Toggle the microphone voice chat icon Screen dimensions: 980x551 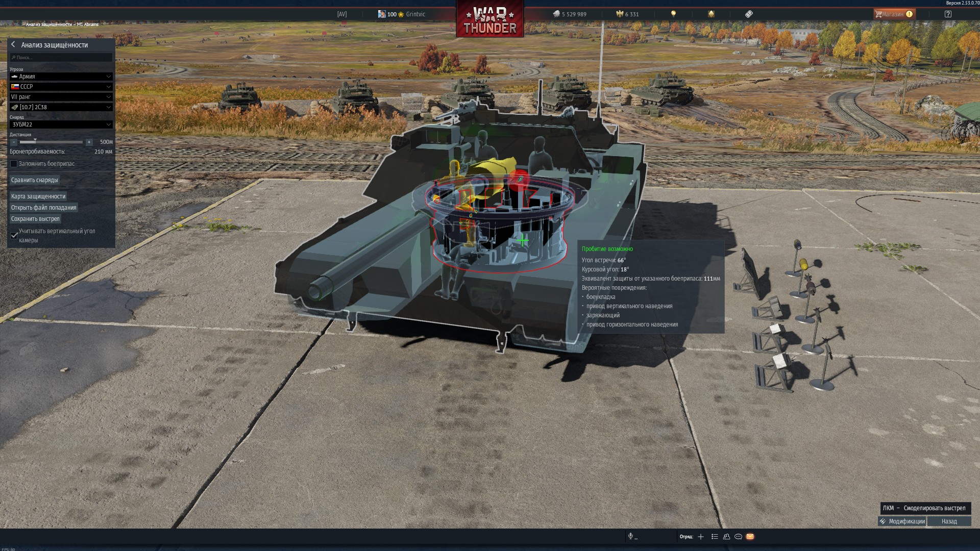click(631, 537)
